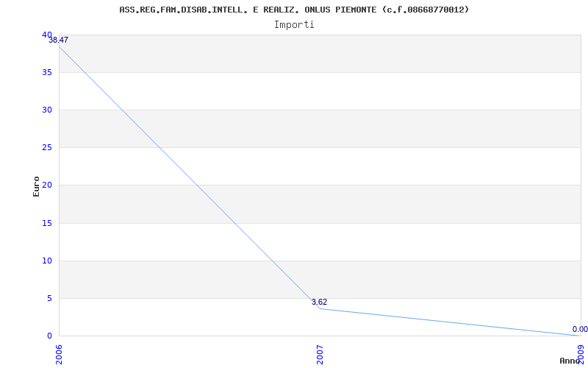Screen dimensions: 588x368
Task: Click the 38.47 data point label
Action: [x=59, y=40]
